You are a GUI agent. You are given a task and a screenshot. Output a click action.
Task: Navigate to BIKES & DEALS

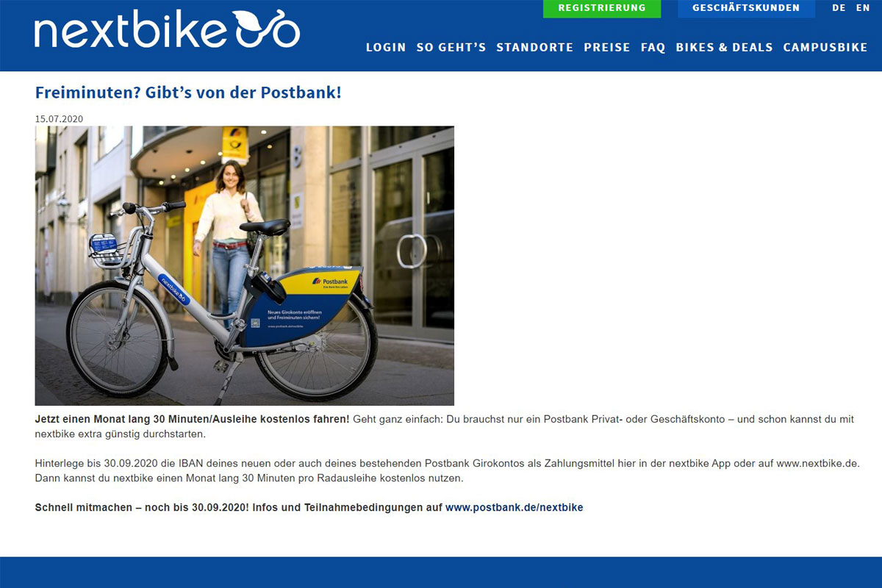point(725,47)
